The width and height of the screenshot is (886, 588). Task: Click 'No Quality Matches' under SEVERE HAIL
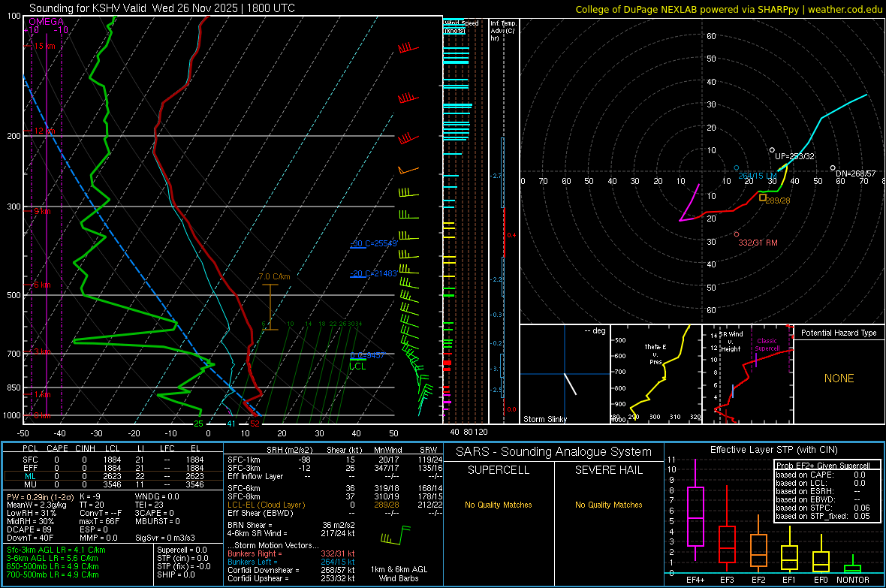(x=608, y=505)
